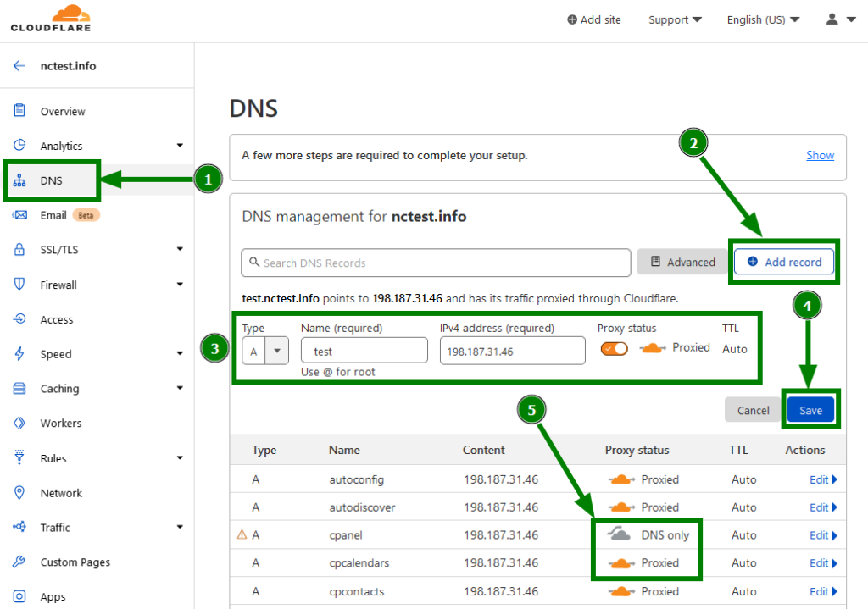The width and height of the screenshot is (868, 609).
Task: Toggle the Proxy status switch for the new record
Action: click(614, 348)
